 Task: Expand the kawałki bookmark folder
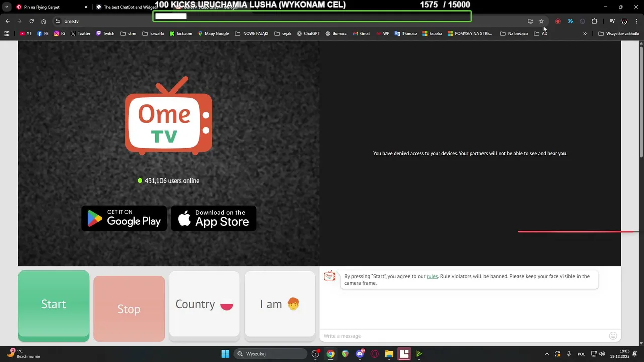[153, 34]
